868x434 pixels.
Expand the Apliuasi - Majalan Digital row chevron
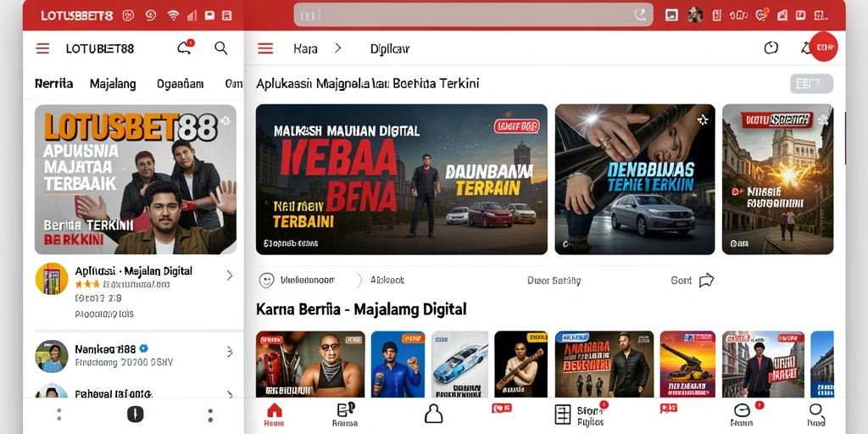(x=230, y=275)
